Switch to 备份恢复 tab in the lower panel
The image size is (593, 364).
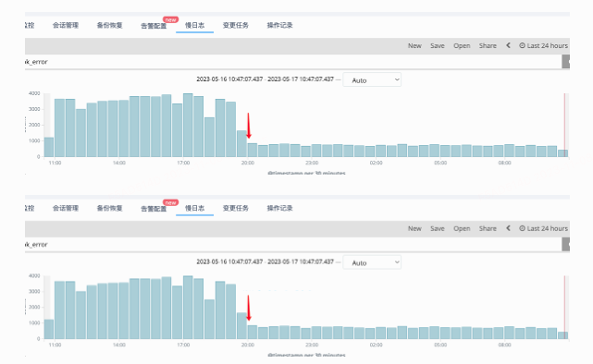pos(110,208)
